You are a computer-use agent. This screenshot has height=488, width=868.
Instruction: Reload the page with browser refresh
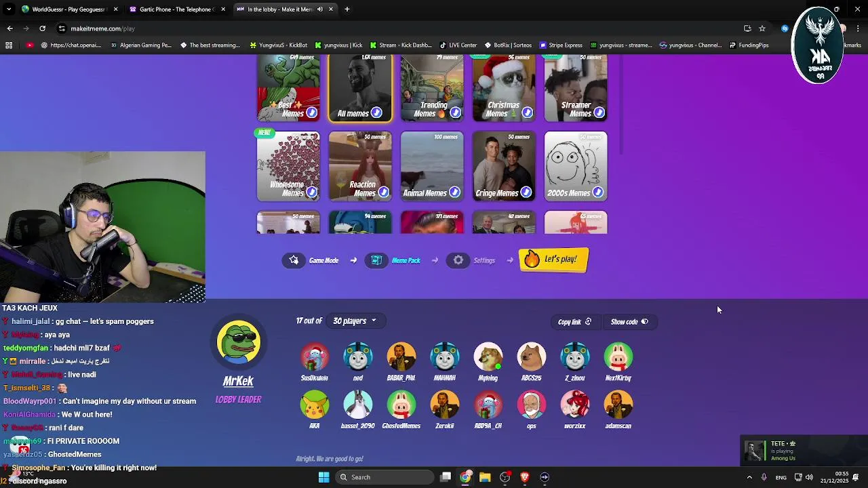click(42, 28)
